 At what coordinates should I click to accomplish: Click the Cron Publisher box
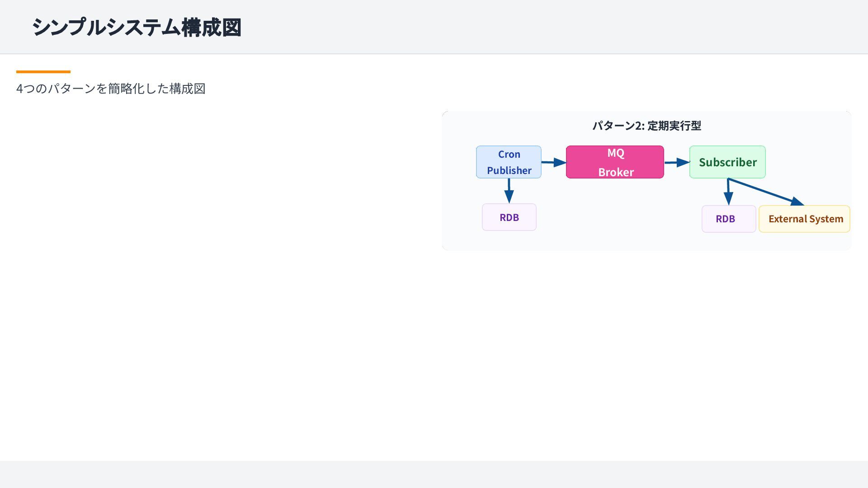509,162
